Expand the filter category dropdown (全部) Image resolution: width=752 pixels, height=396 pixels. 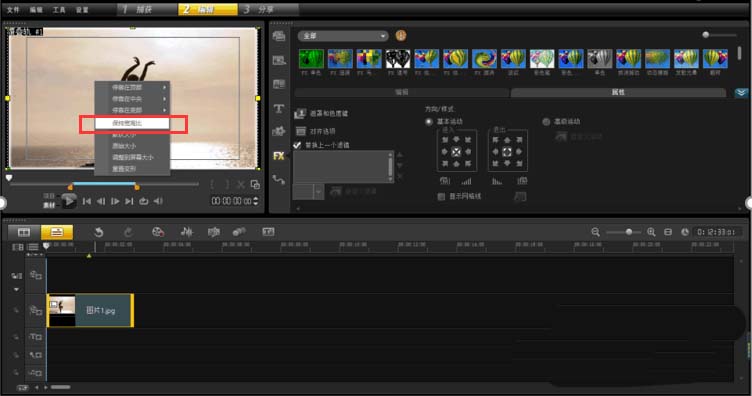tap(343, 36)
